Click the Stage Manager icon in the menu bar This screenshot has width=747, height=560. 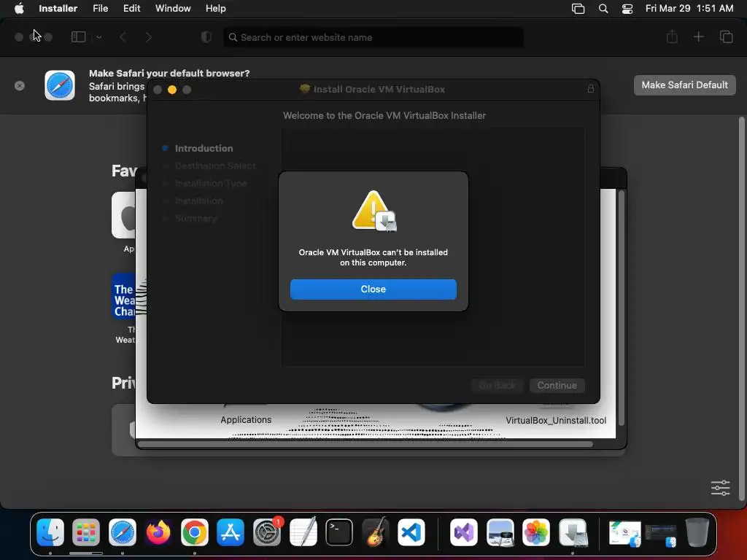tap(578, 9)
